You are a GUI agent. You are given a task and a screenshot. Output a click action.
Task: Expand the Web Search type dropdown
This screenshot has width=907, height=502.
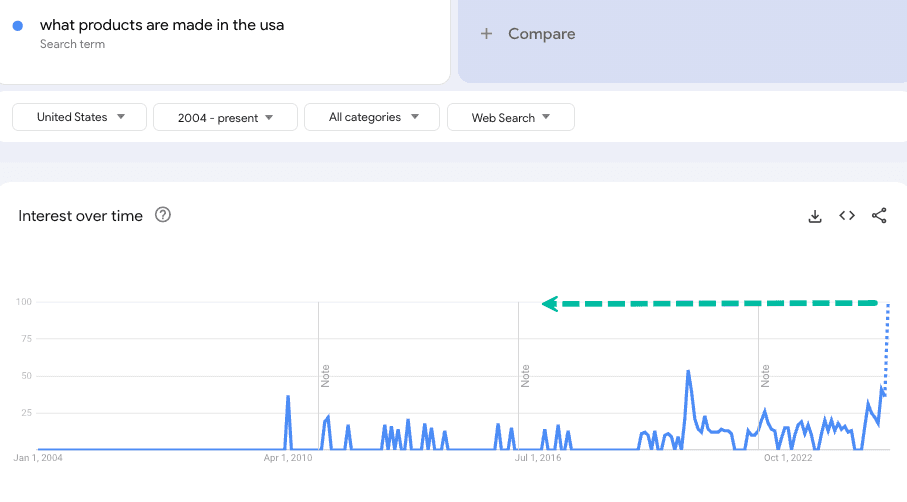(x=511, y=117)
